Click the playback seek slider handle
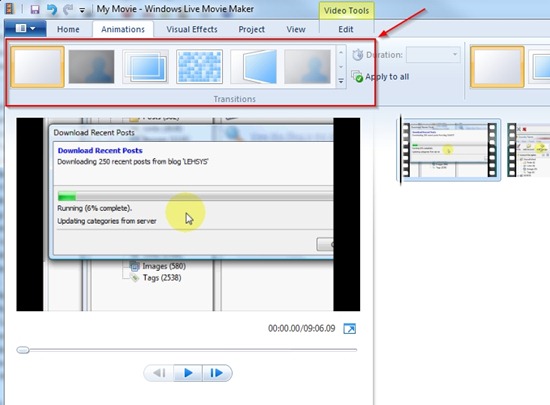550x405 pixels. (x=23, y=350)
